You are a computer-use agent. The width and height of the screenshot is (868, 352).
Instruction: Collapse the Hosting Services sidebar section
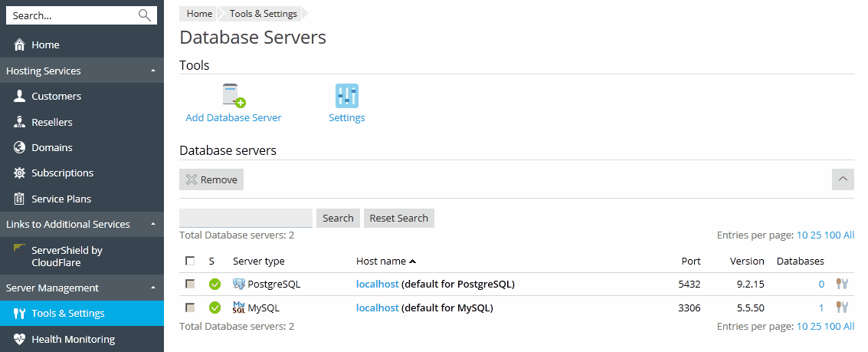point(152,71)
